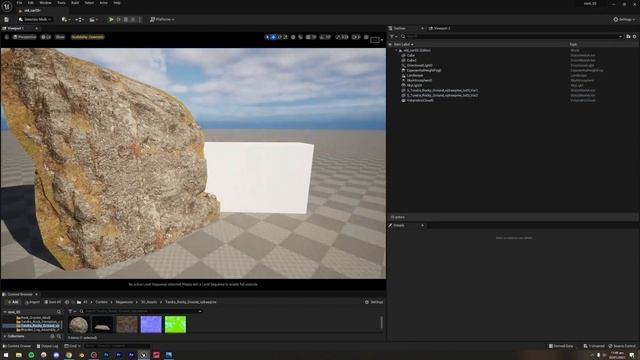Open the Lit view mode dropdown
The width and height of the screenshot is (640, 360).
click(46, 37)
